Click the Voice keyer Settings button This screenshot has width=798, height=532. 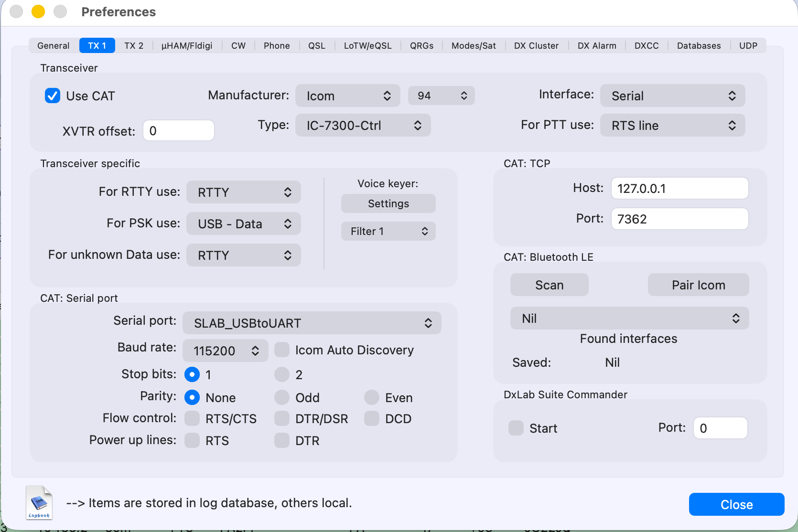tap(388, 204)
